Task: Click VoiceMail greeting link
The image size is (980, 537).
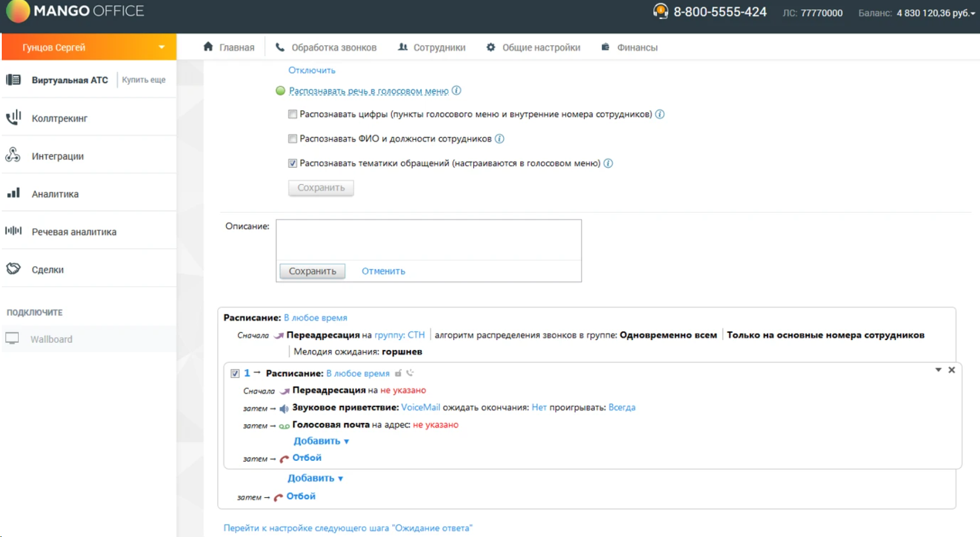Action: click(x=421, y=407)
